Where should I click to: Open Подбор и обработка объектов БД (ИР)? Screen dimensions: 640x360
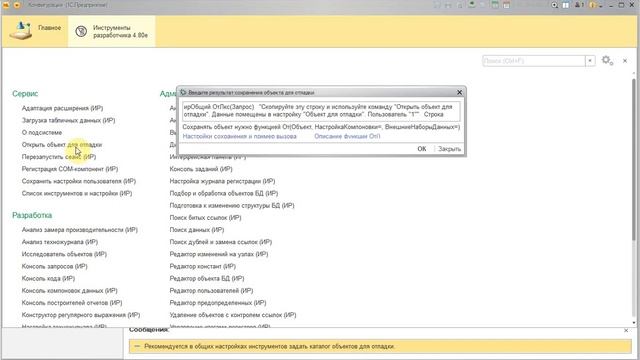pos(224,193)
